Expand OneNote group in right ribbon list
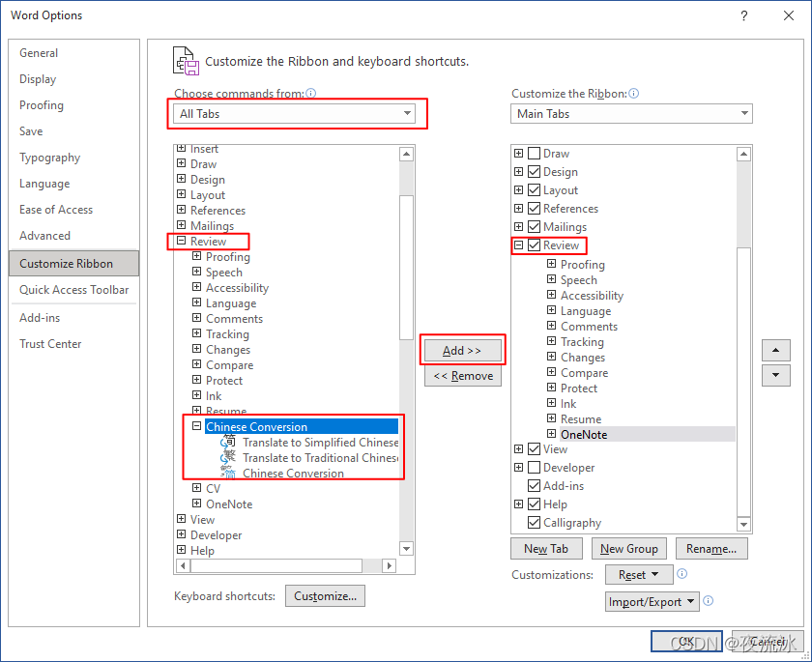The image size is (812, 662). pos(552,434)
